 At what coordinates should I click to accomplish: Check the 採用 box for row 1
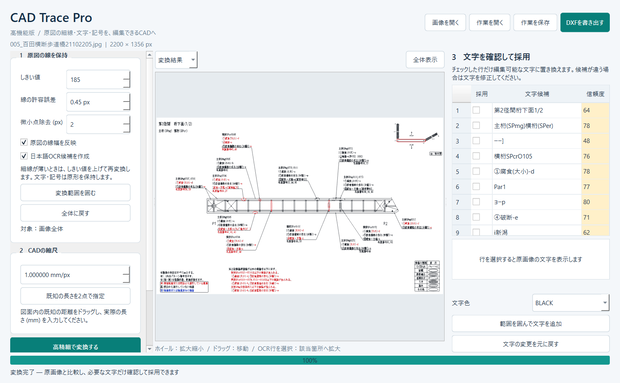click(476, 110)
